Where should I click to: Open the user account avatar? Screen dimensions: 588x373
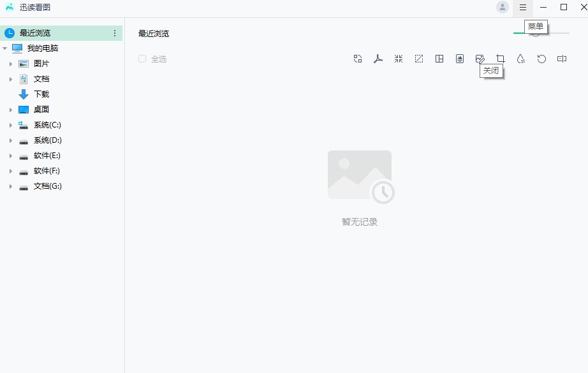pos(503,8)
